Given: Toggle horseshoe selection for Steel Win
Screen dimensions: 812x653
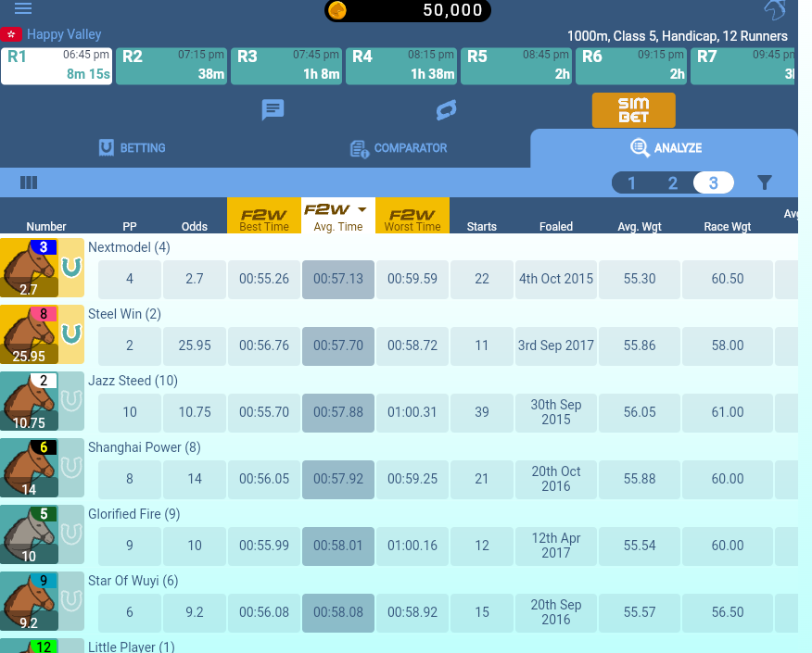Looking at the screenshot, I should [71, 334].
